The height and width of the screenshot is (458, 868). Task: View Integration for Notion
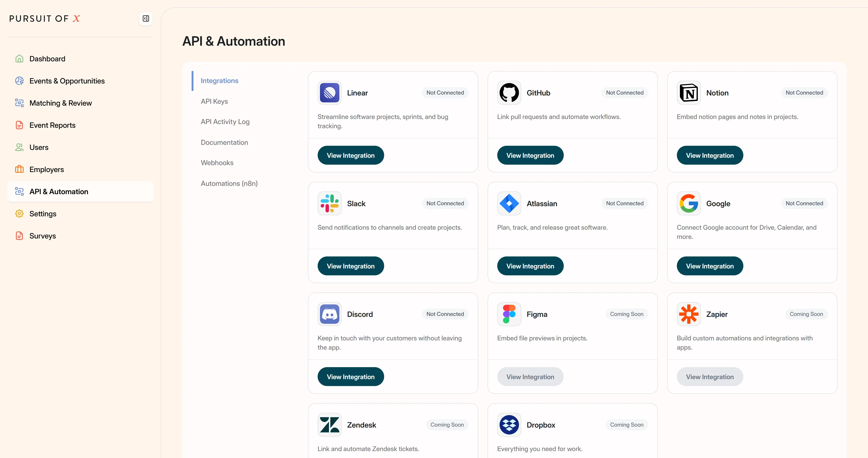[x=710, y=155]
